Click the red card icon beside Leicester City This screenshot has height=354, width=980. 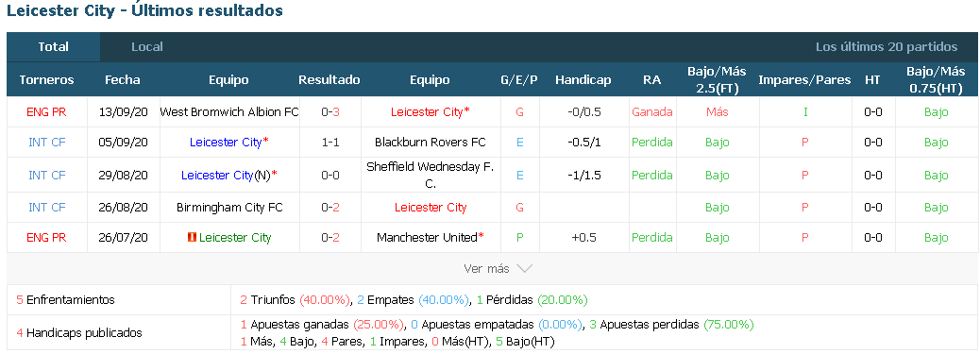(x=193, y=238)
